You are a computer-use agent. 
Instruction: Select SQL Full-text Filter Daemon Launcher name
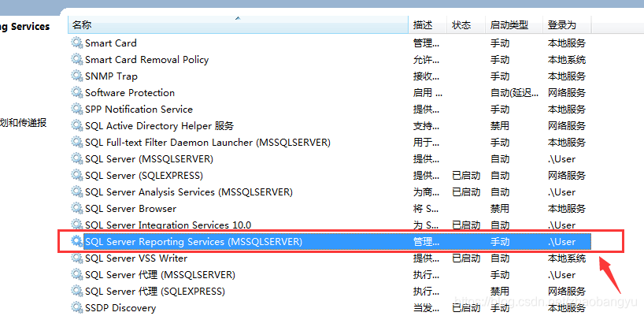(208, 143)
